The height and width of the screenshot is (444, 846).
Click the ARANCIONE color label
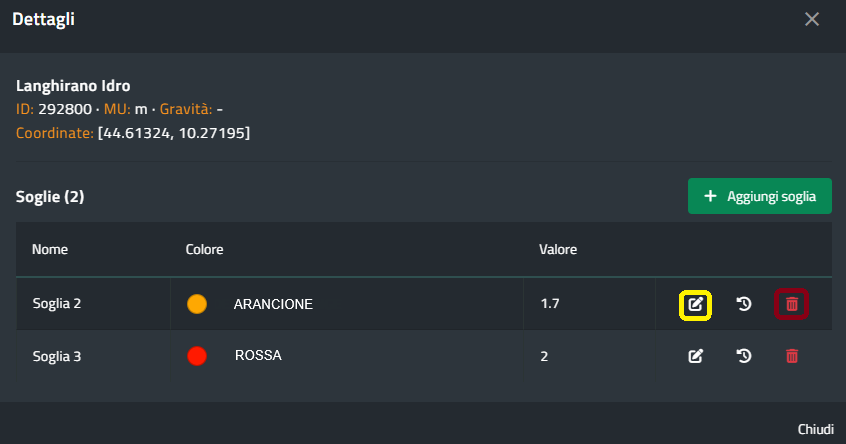pyautogui.click(x=273, y=304)
